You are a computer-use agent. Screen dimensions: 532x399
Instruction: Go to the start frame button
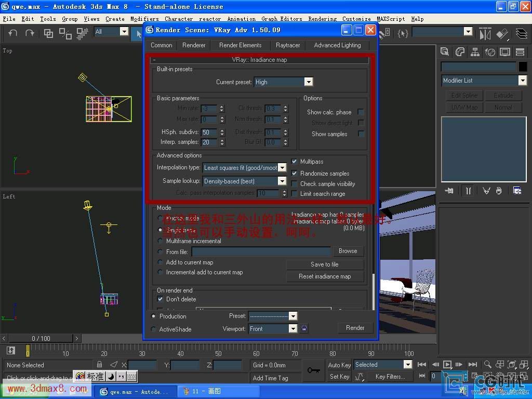pos(422,365)
